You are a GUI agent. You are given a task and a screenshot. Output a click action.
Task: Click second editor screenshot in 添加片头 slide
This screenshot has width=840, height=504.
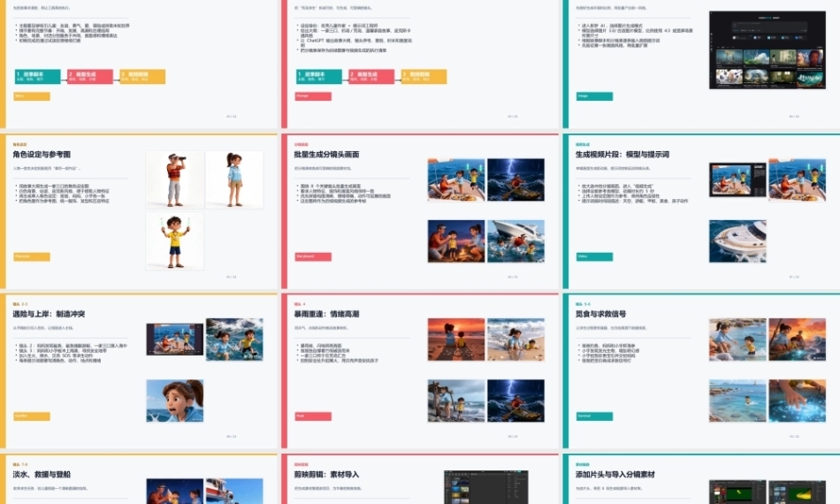point(798,492)
